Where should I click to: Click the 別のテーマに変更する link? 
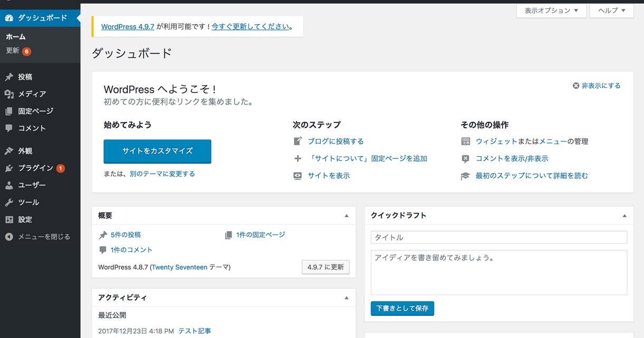click(162, 174)
